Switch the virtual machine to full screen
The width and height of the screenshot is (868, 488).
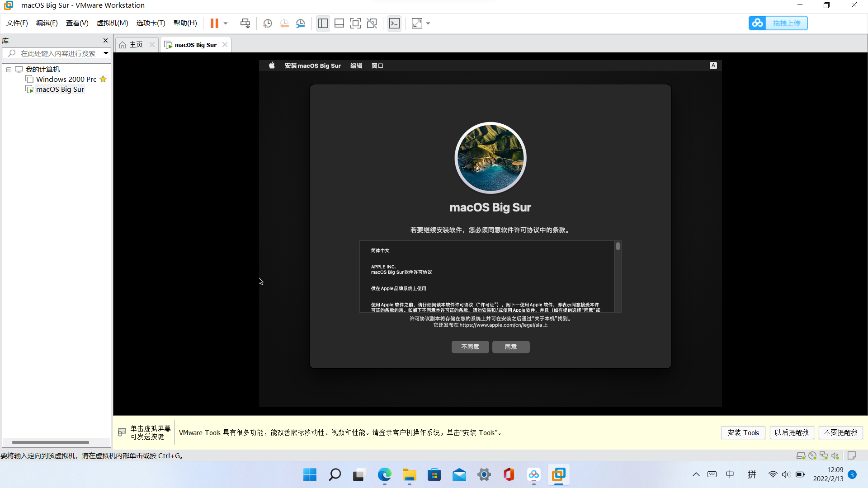(x=356, y=23)
